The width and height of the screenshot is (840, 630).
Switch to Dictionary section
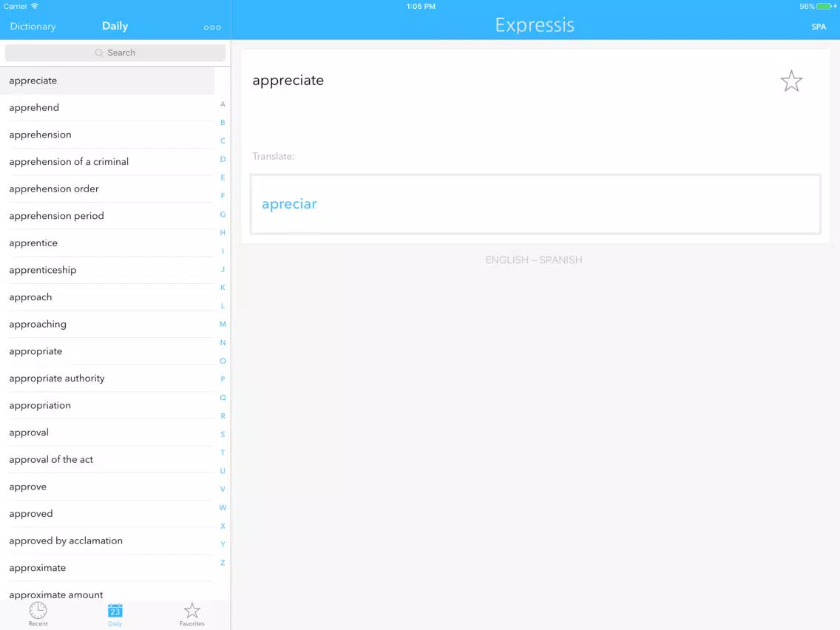[33, 27]
